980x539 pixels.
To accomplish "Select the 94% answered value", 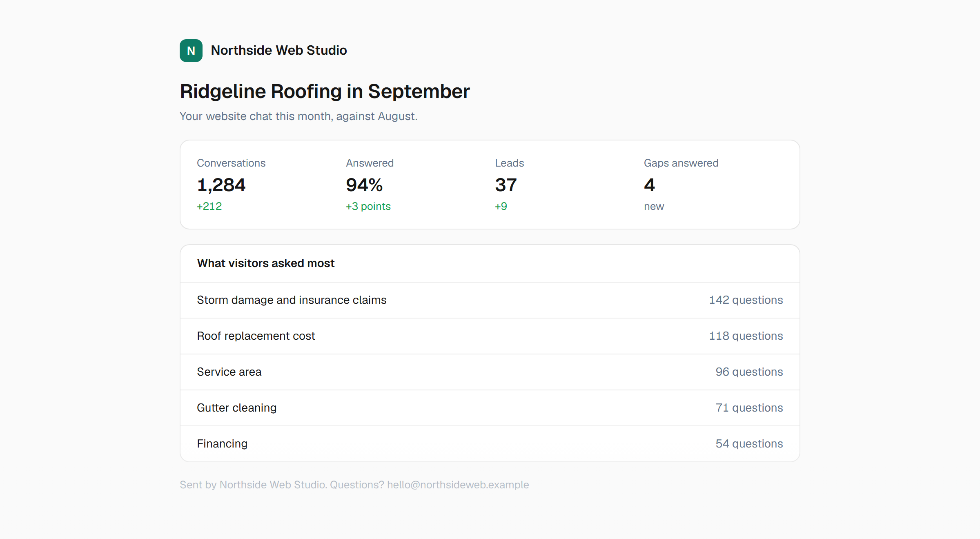I will (x=364, y=185).
